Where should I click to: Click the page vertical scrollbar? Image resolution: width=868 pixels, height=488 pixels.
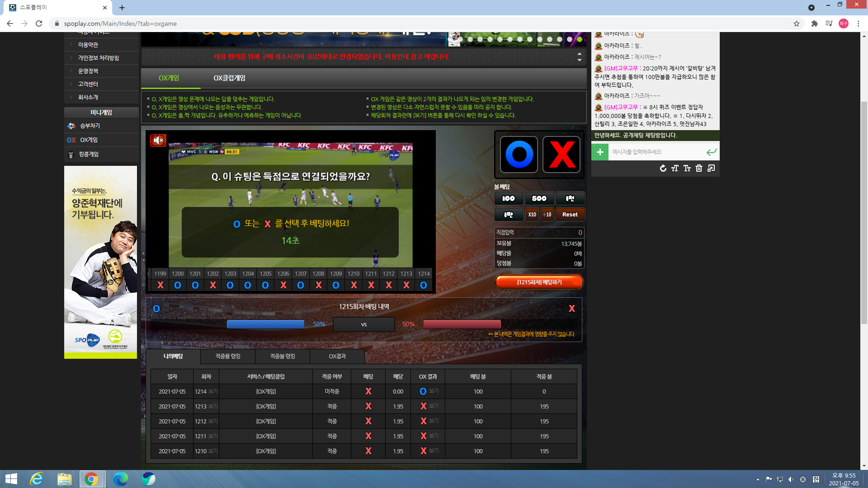point(864,212)
